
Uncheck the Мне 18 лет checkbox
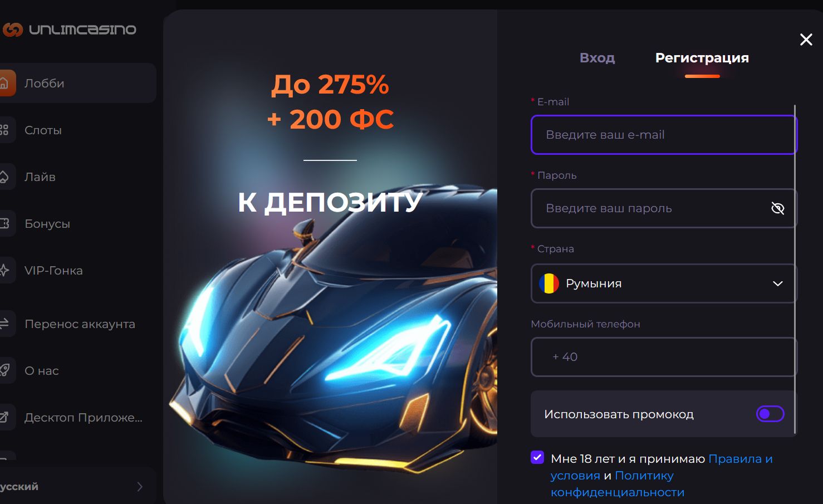point(537,457)
